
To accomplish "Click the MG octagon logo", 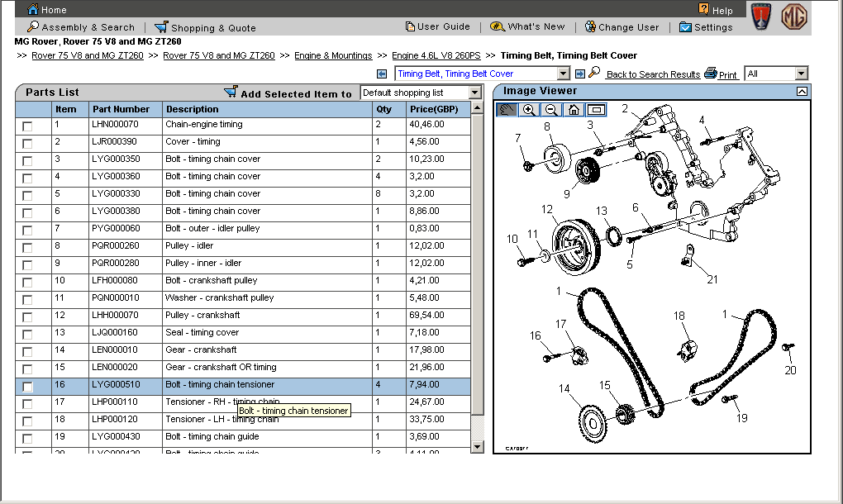I will [x=794, y=17].
